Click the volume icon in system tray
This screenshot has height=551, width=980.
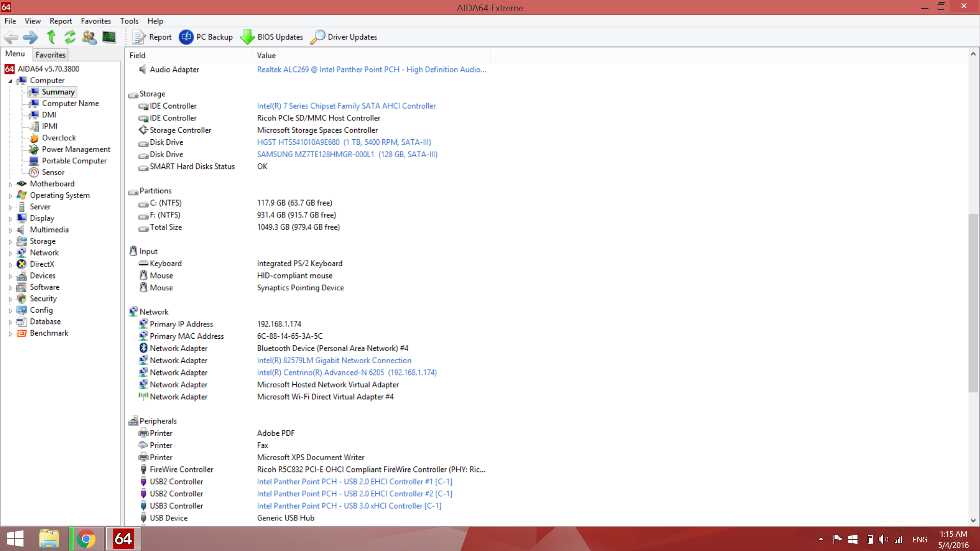tap(884, 539)
